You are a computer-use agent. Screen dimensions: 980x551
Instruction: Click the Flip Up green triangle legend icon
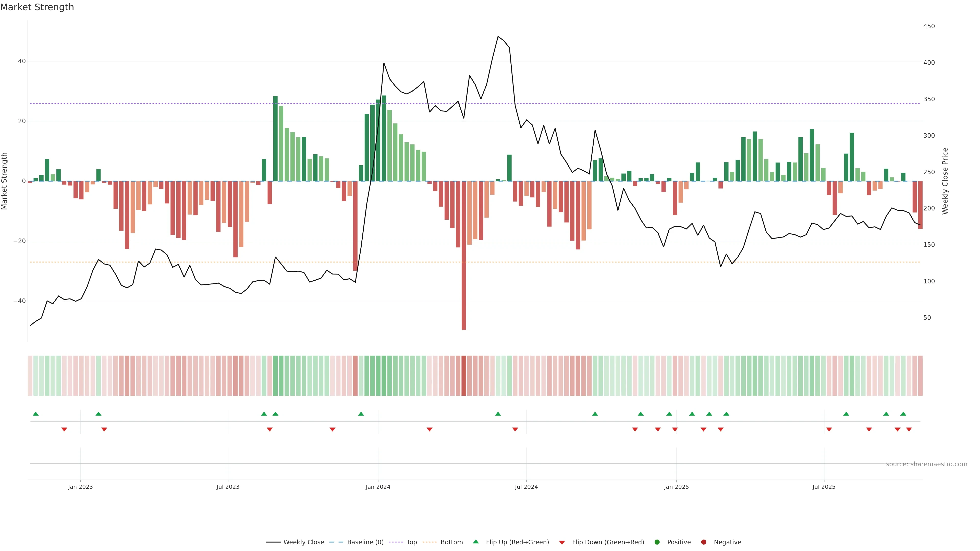pyautogui.click(x=475, y=542)
